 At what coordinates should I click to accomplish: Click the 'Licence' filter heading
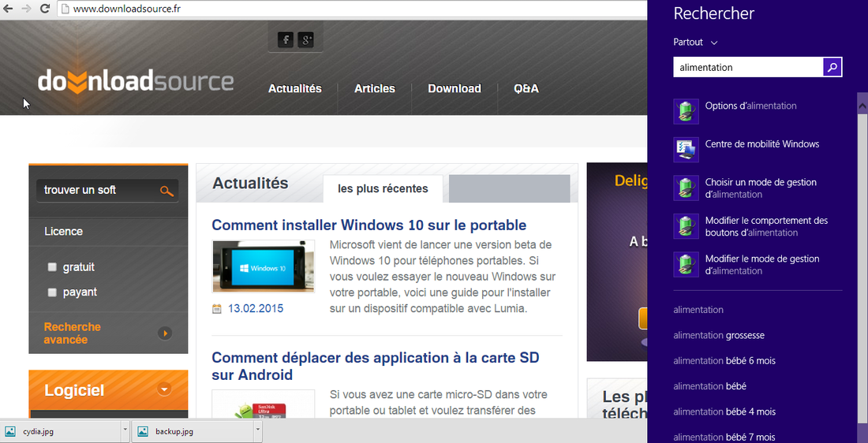[63, 232]
